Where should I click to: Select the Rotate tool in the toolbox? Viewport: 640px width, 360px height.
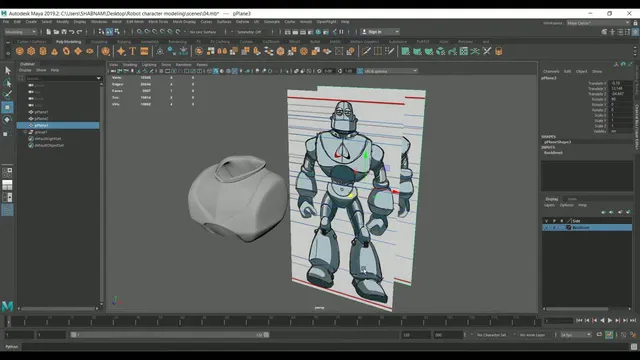[7, 120]
